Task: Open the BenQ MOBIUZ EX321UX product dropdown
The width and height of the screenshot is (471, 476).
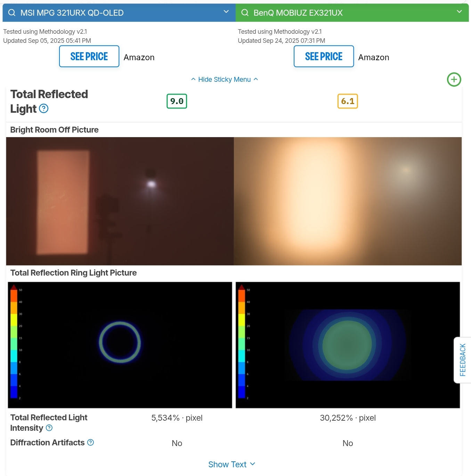Action: [460, 12]
